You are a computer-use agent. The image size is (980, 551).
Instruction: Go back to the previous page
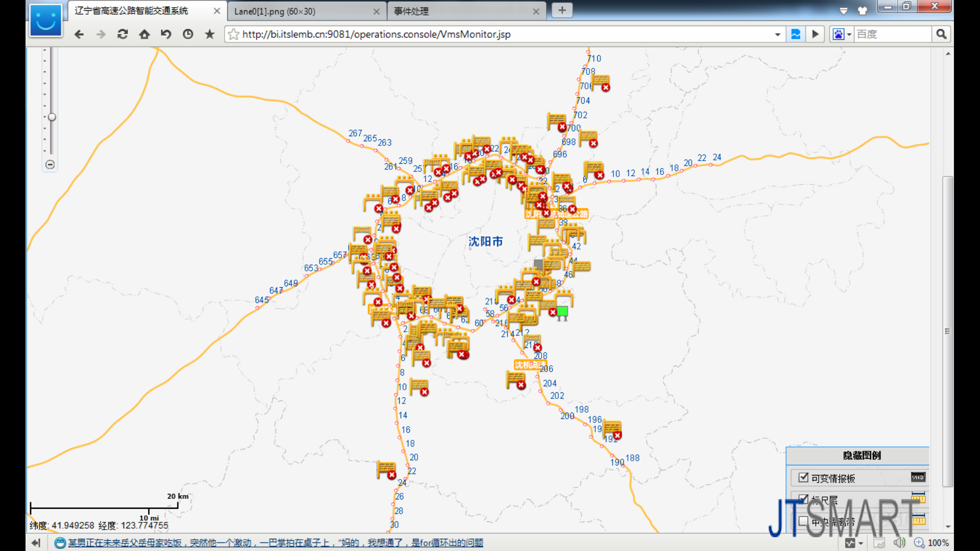[79, 34]
